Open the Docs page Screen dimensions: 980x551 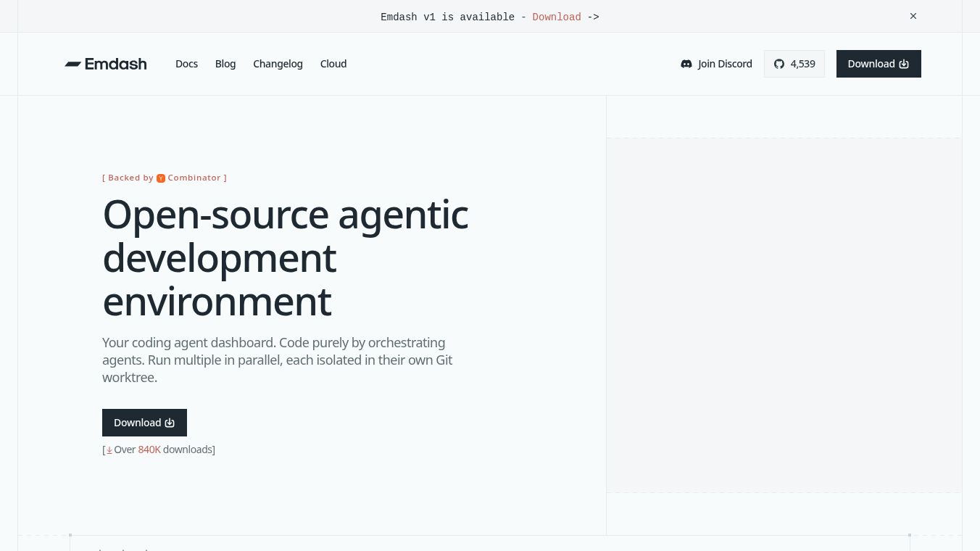pos(186,64)
